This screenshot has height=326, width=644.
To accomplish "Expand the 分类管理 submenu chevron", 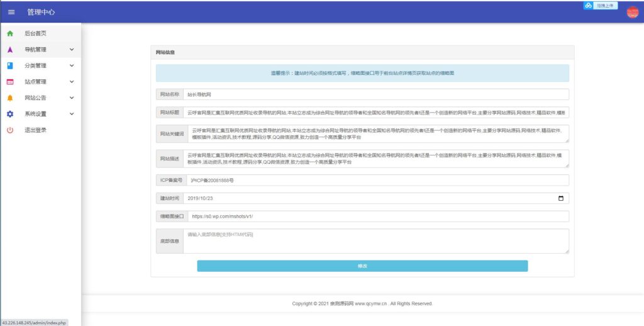I will 72,66.
